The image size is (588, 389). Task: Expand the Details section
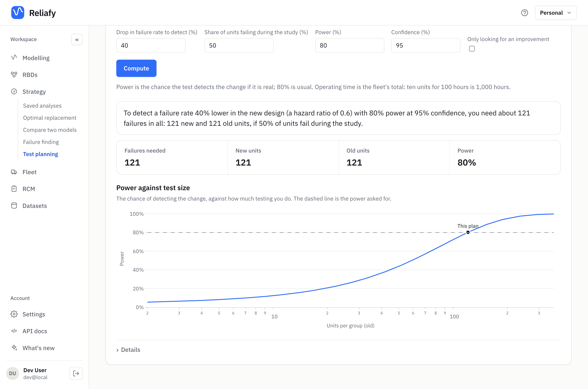(x=128, y=349)
